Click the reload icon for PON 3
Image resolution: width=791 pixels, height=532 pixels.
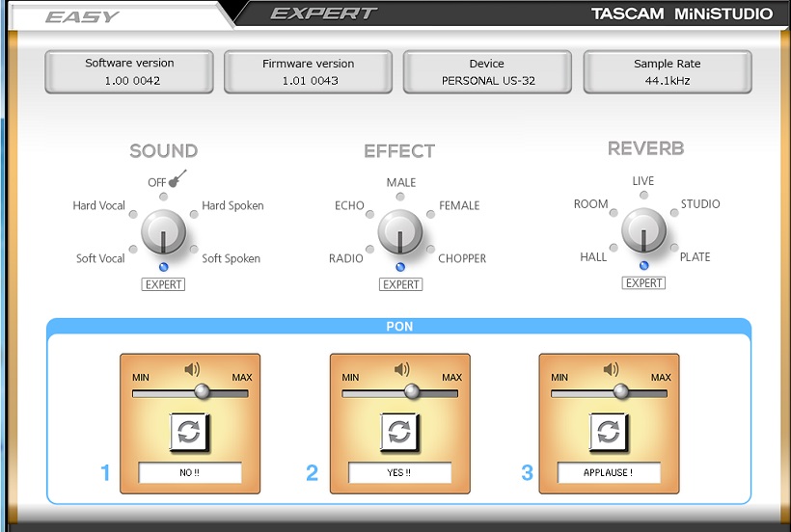608,432
